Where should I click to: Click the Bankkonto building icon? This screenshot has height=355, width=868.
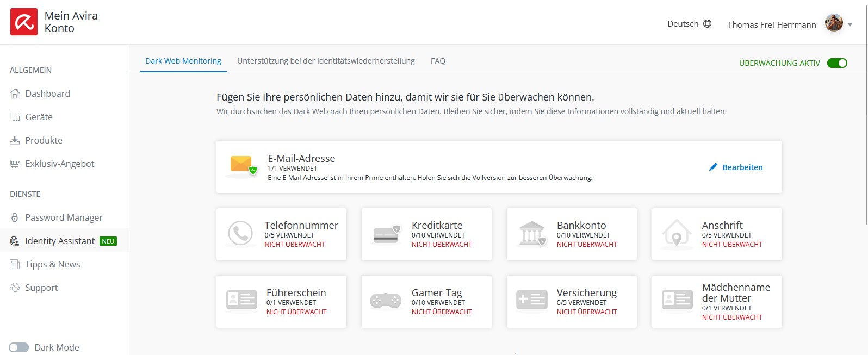pyautogui.click(x=532, y=234)
